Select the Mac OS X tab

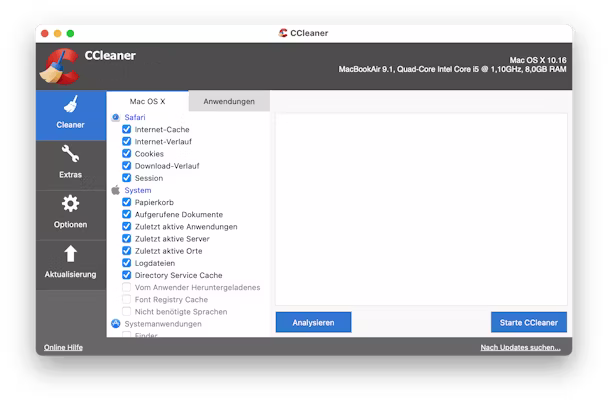point(147,102)
